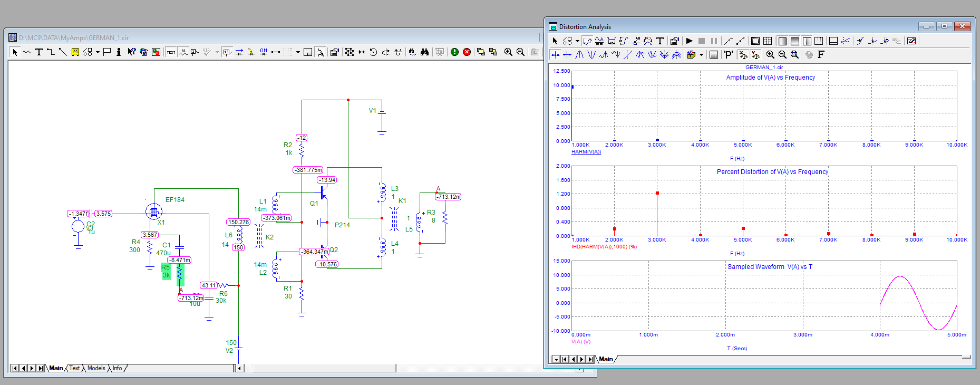This screenshot has height=385, width=980.
Task: Click the schematic horizontal scrollbar
Action: [324, 368]
